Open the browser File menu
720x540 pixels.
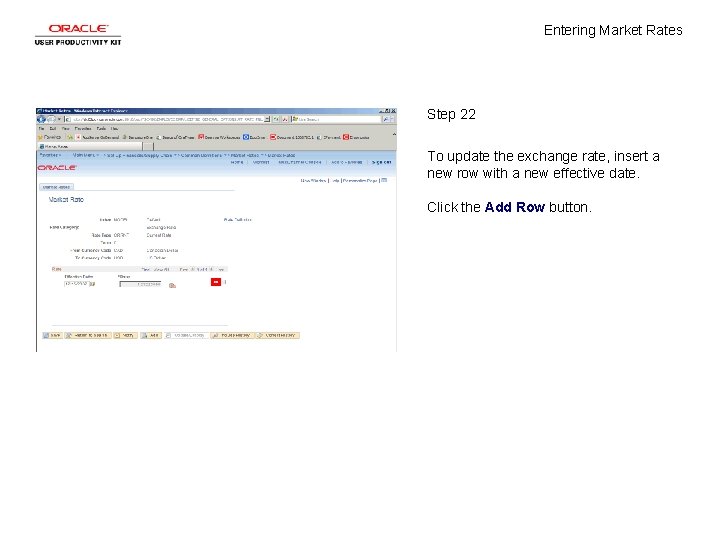(x=41, y=129)
